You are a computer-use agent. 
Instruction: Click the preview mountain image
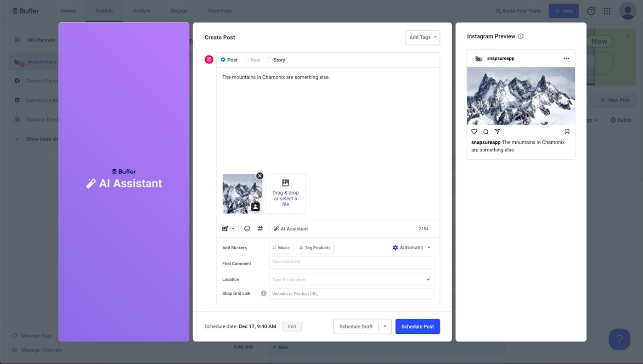point(521,96)
